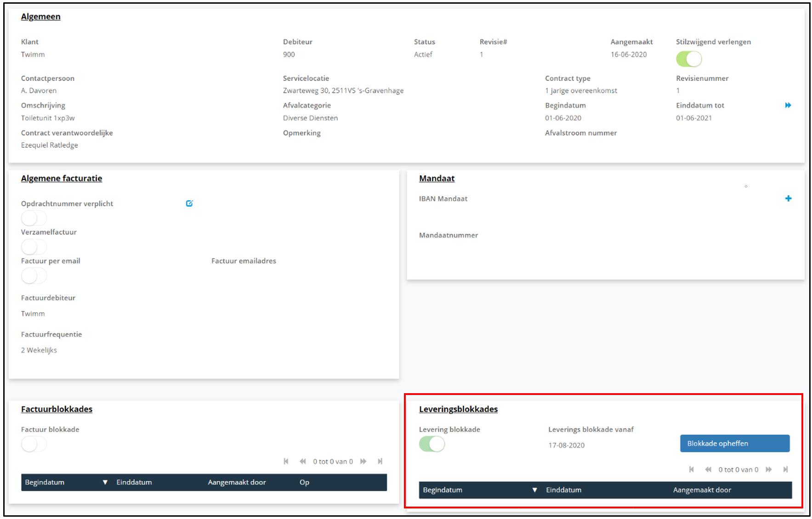Select status value Actief

click(423, 54)
